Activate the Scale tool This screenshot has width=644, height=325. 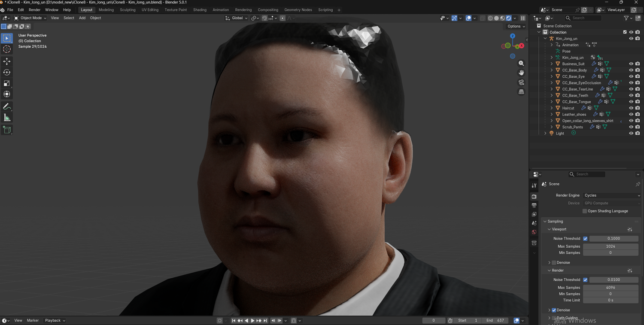[7, 83]
